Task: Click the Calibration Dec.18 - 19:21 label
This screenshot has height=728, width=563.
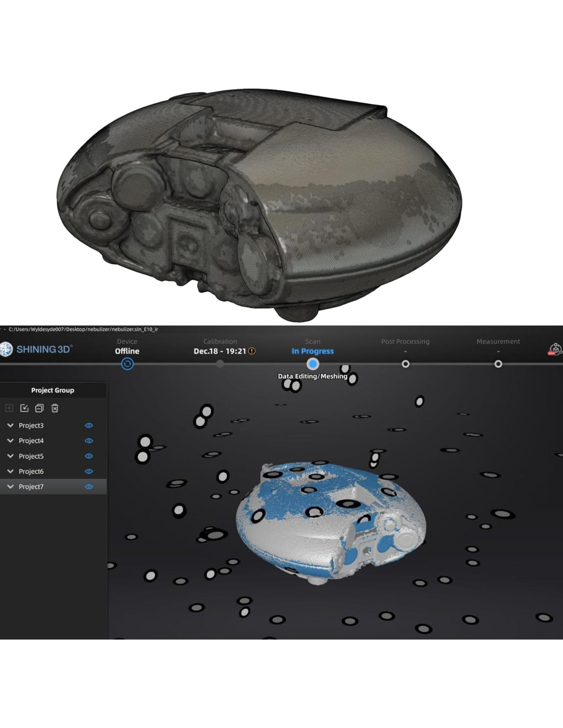Action: pyautogui.click(x=220, y=351)
